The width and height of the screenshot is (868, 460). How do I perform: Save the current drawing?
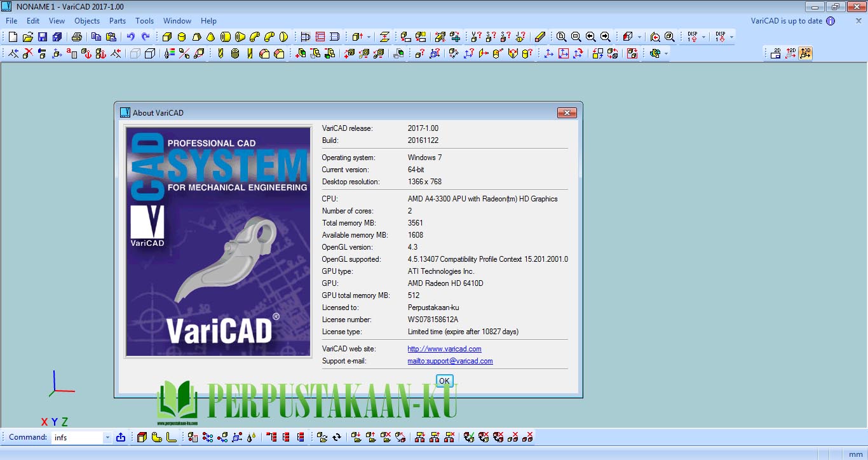(x=43, y=37)
